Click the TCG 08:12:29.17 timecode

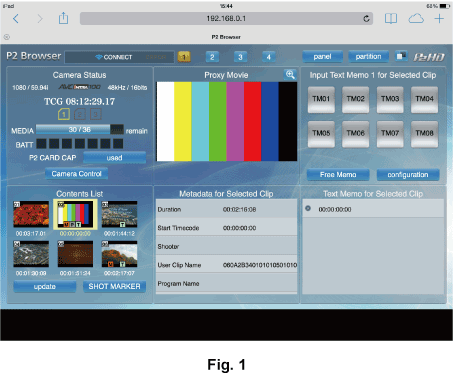(x=80, y=101)
